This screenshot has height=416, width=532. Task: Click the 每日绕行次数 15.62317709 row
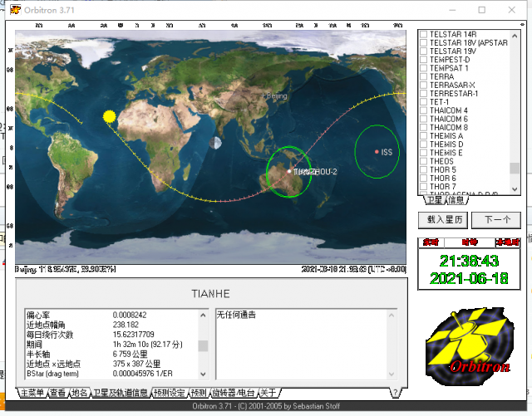pyautogui.click(x=111, y=335)
